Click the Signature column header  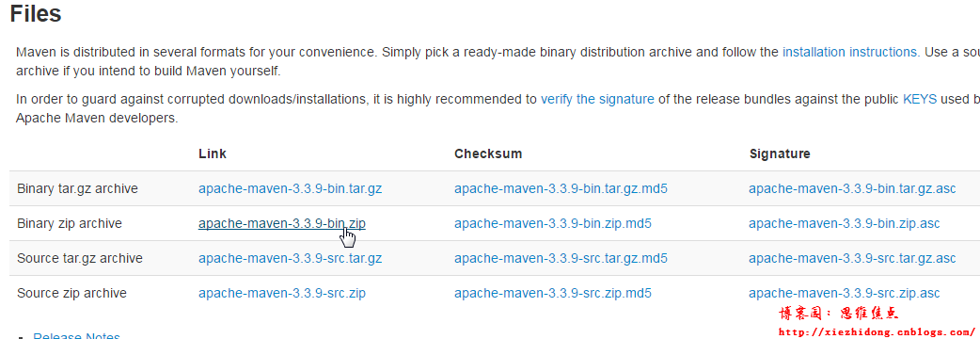[780, 153]
